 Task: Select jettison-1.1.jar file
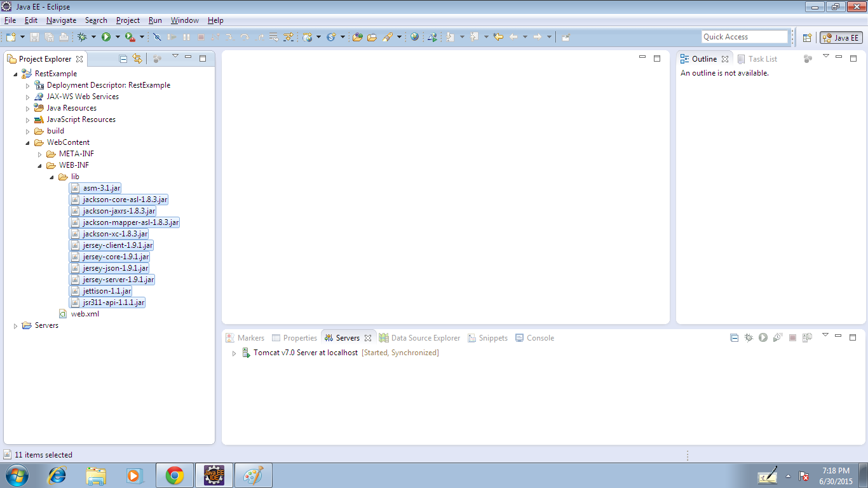coord(100,291)
